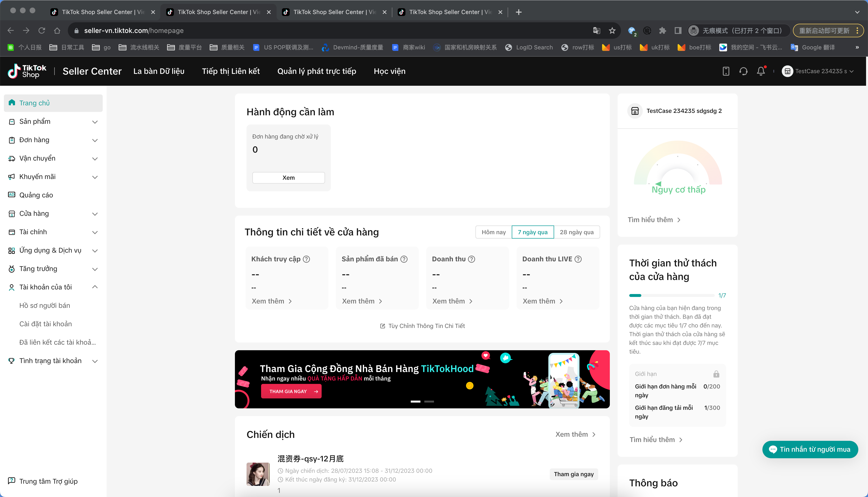This screenshot has height=497, width=868.
Task: Open customer support headset icon
Action: click(743, 71)
